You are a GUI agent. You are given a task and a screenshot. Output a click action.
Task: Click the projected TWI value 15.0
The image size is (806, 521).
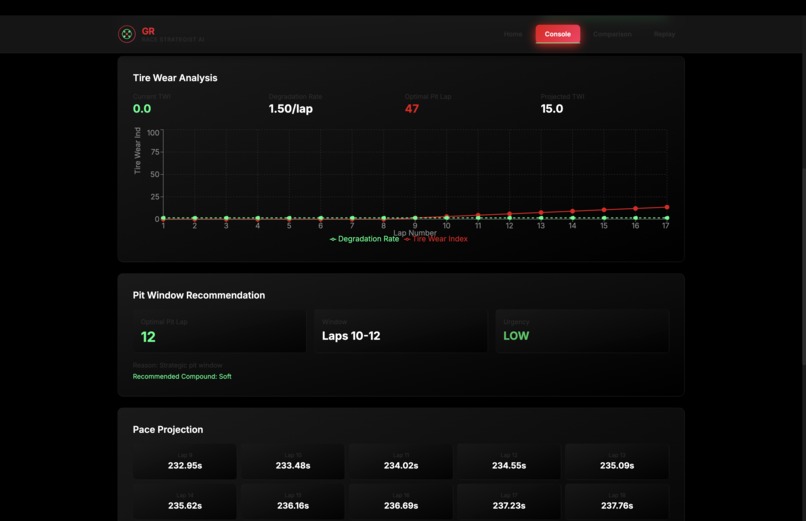coord(552,109)
